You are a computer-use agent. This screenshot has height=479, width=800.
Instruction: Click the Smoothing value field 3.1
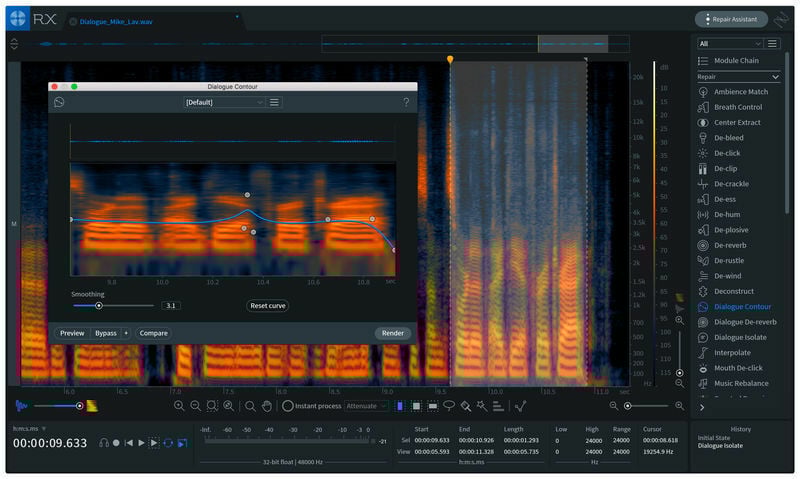[170, 306]
